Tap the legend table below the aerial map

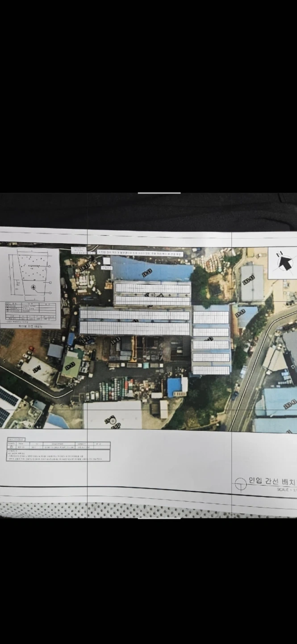(58, 450)
